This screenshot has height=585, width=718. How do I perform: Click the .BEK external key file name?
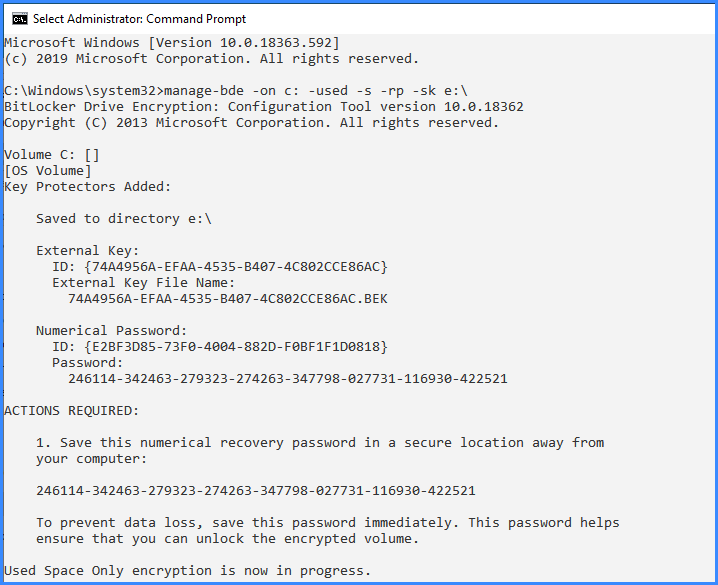[228, 299]
